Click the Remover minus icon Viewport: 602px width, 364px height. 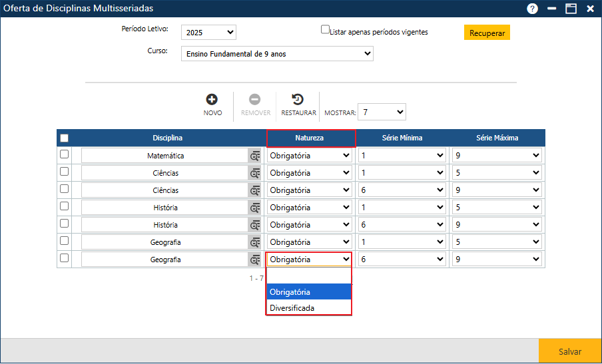point(255,100)
